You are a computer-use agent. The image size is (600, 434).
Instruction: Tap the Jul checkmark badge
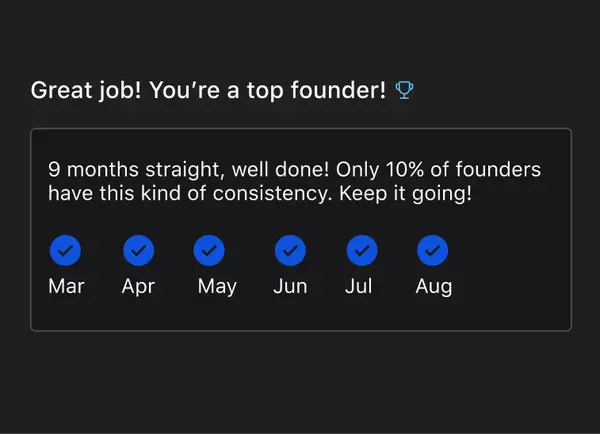[362, 250]
